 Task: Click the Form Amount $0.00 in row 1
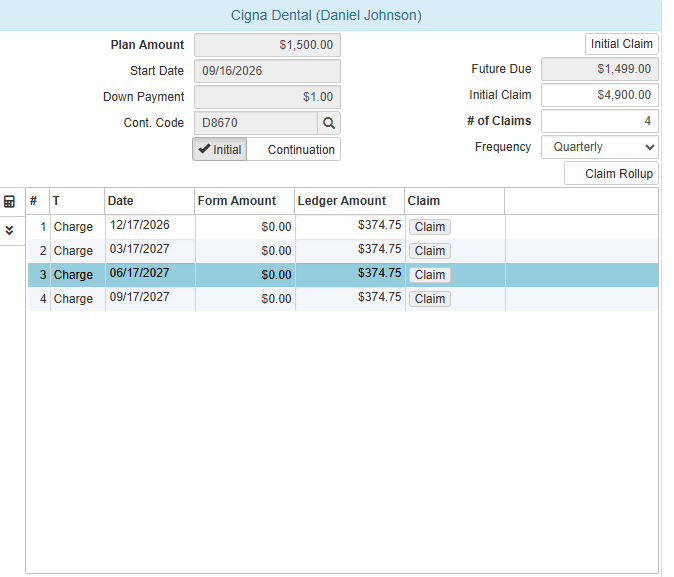245,227
